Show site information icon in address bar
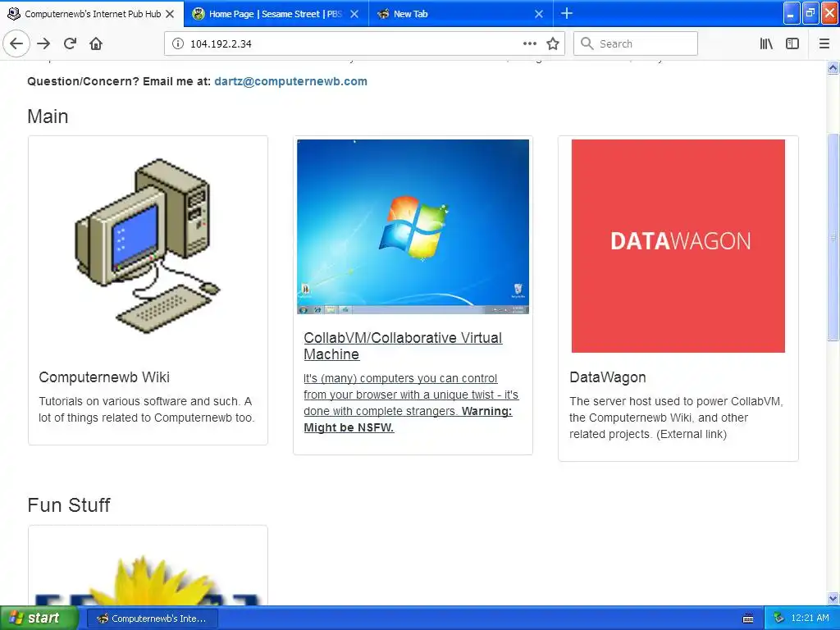 178,44
